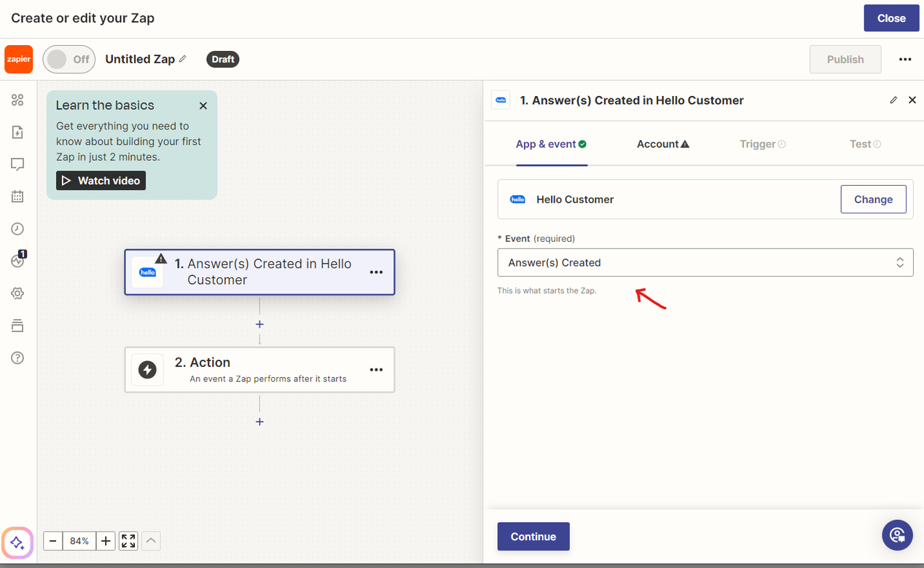Click the Zap details file icon
924x568 pixels.
coord(17,133)
